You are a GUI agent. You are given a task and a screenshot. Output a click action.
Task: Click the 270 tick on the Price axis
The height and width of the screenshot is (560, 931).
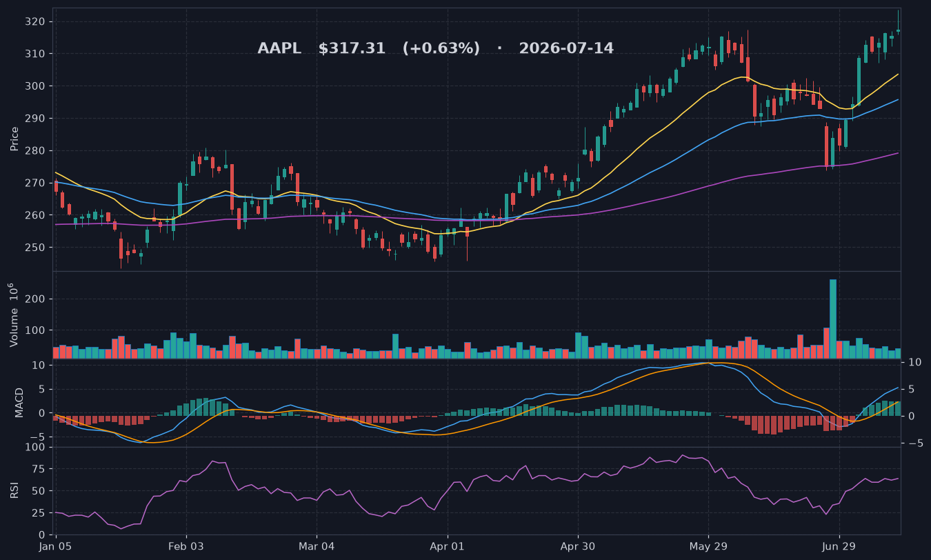point(36,183)
